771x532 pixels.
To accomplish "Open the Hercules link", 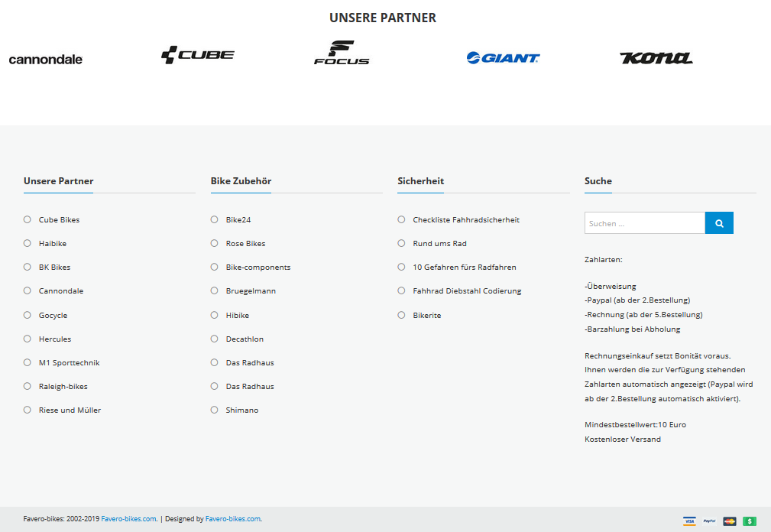I will (55, 339).
